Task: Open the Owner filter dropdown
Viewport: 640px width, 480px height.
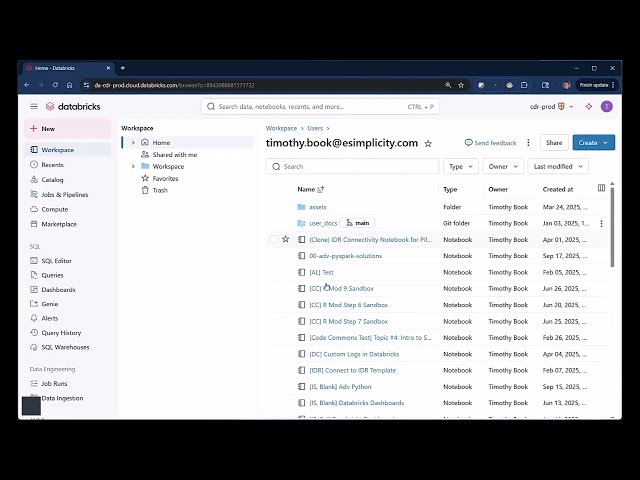Action: [x=503, y=167]
